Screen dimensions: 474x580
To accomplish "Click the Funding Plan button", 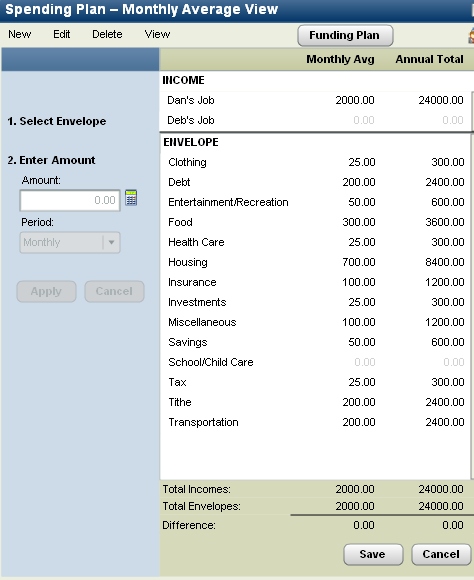I will point(345,36).
